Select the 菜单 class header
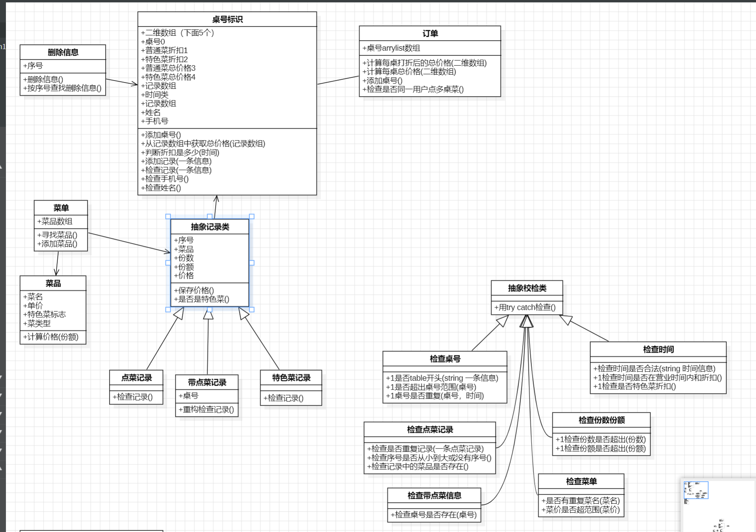The height and width of the screenshot is (532, 756). [61, 208]
